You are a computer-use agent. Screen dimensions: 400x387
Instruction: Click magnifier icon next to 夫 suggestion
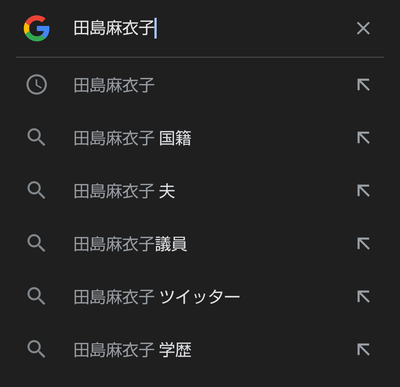(36, 191)
